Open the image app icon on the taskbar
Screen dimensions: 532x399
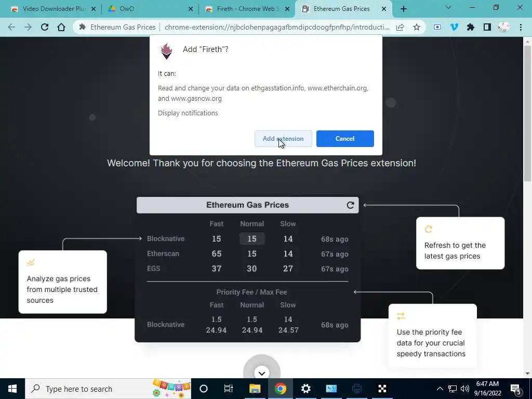[x=331, y=389]
